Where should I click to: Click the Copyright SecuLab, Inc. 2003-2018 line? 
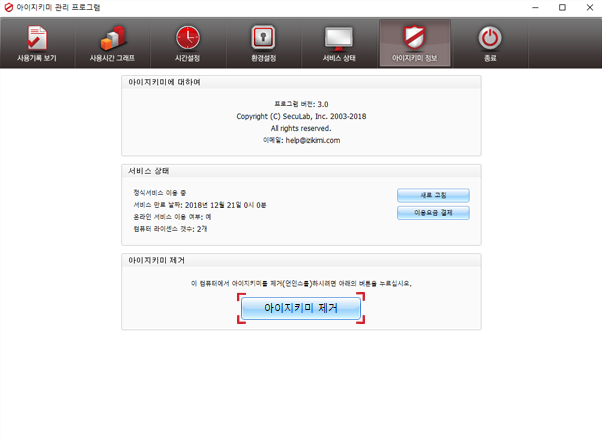tap(301, 116)
